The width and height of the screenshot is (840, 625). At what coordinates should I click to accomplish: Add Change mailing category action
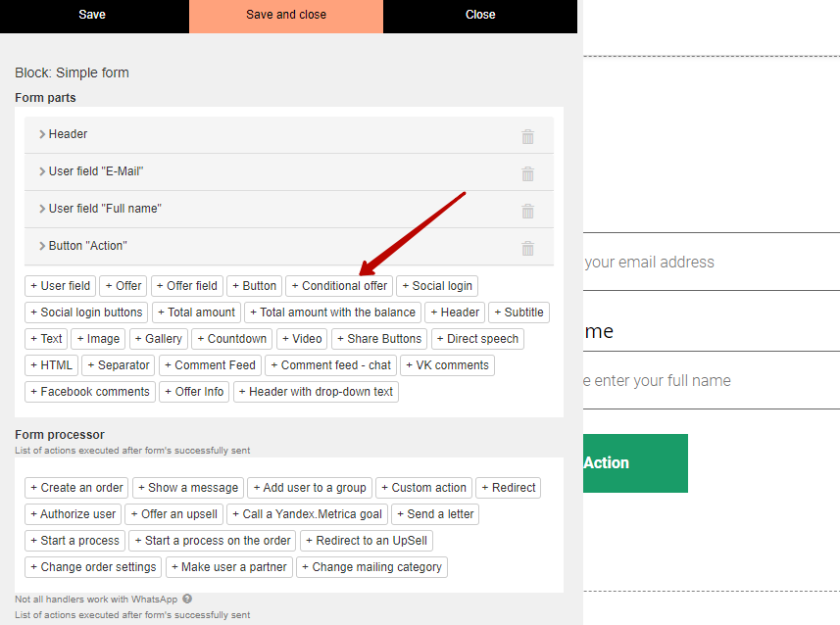coord(371,567)
